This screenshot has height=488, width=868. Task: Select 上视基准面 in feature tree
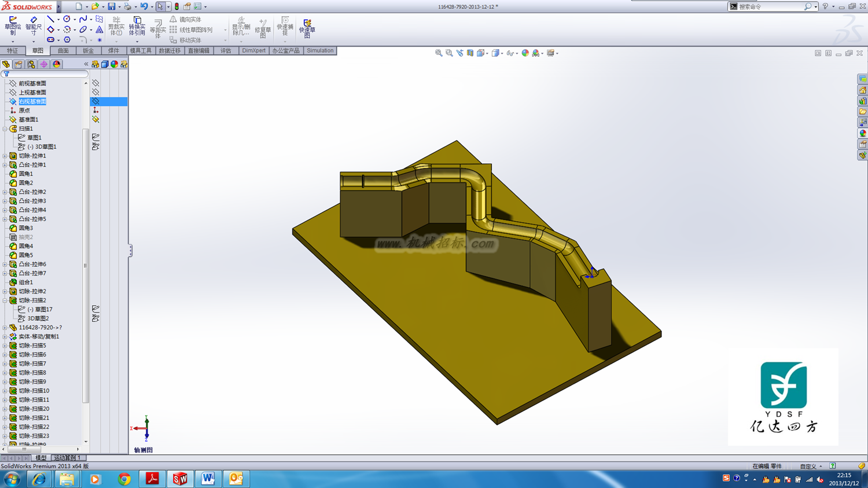click(x=32, y=93)
